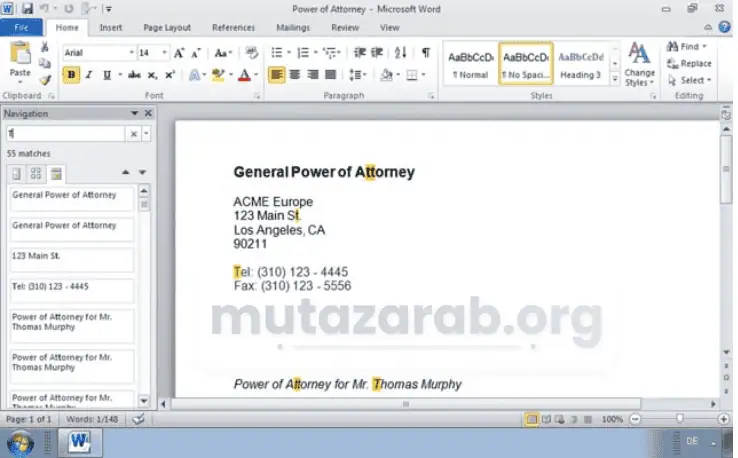Open Windows Start button
738x458 pixels.
pos(20,443)
